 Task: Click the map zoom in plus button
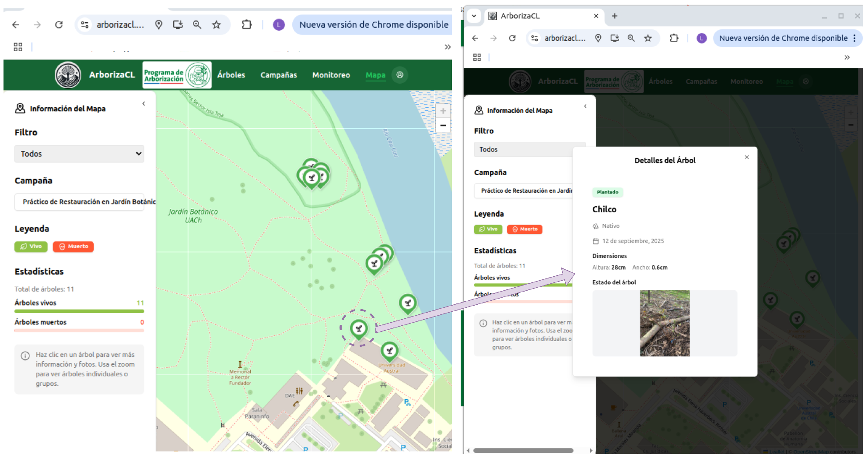(x=443, y=111)
